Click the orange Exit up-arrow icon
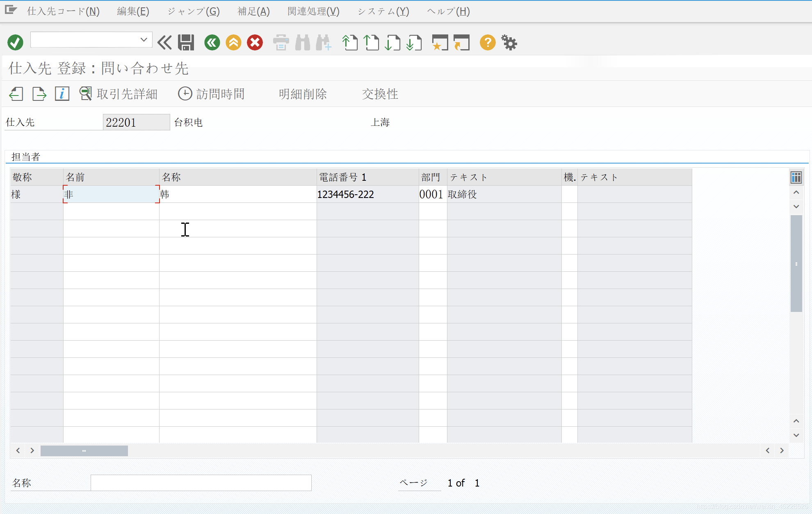 tap(233, 42)
